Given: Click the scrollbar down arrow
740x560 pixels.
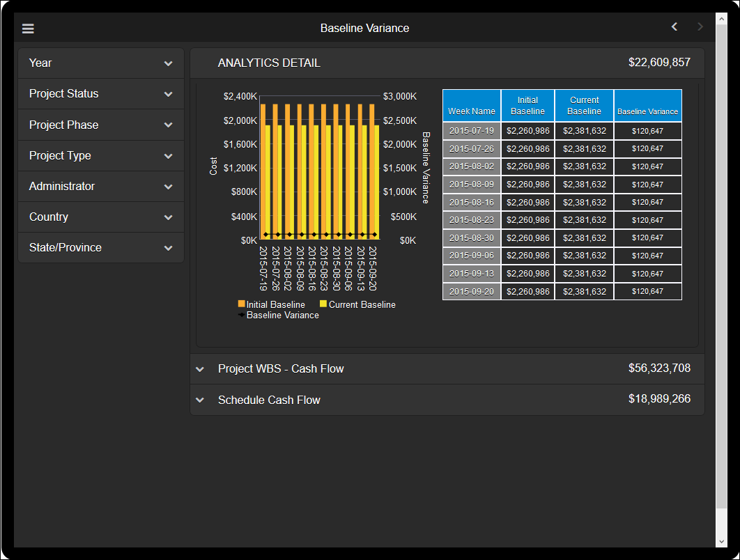Looking at the screenshot, I should (x=721, y=541).
